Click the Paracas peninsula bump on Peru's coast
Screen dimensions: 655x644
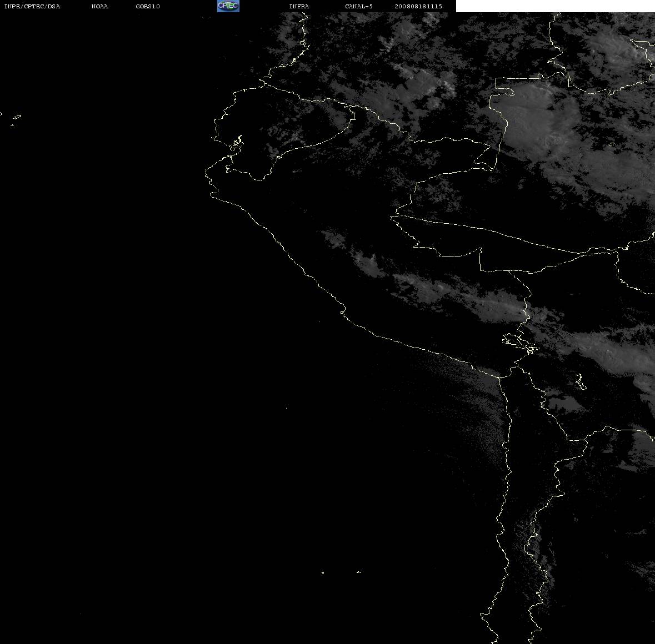343,312
